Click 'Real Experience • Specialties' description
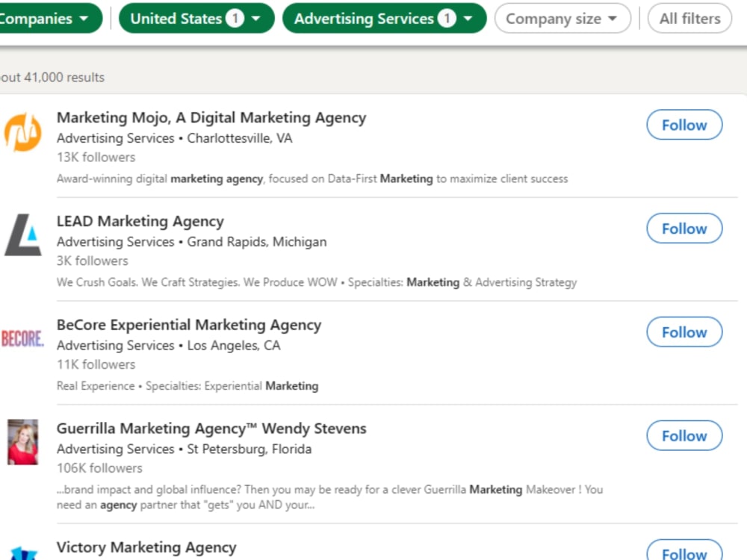The image size is (747, 560). coord(187,386)
